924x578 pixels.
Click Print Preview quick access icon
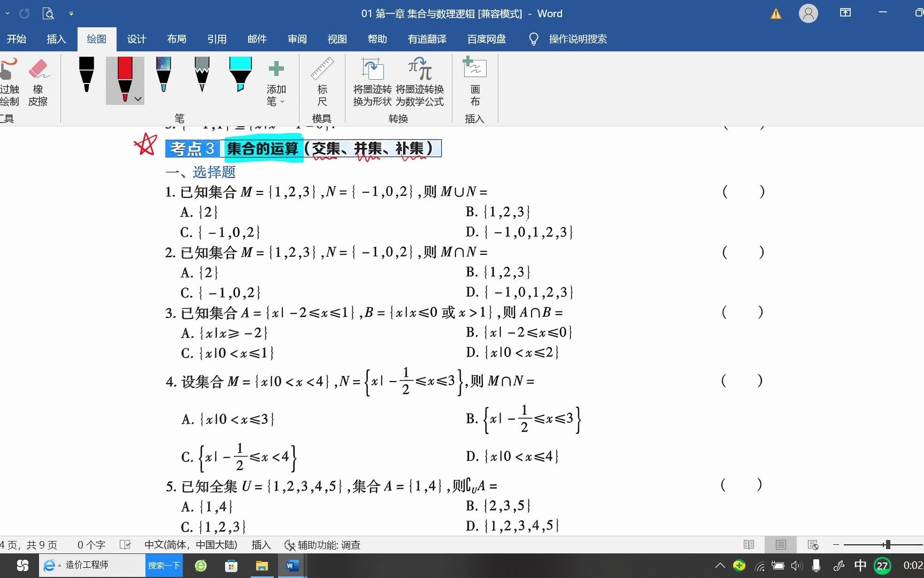pos(48,13)
